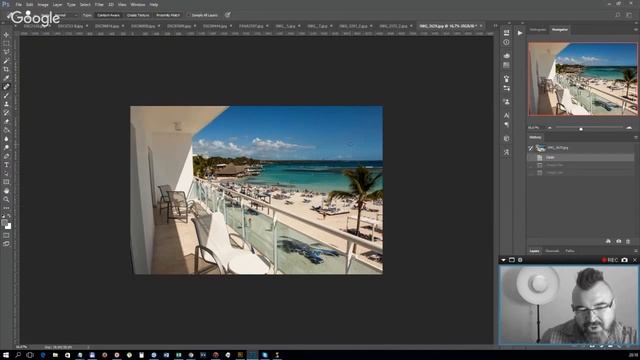Select the Dodge tool
The width and height of the screenshot is (640, 360).
[6, 147]
